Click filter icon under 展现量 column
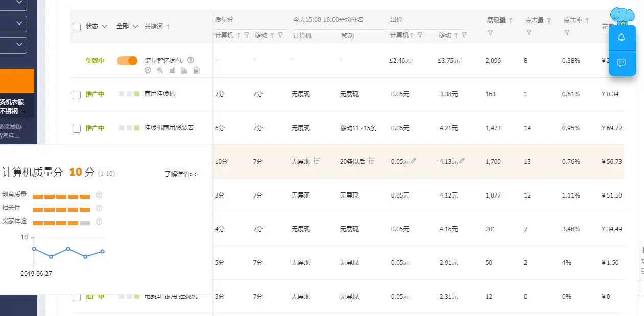The image size is (644, 316). (490, 33)
